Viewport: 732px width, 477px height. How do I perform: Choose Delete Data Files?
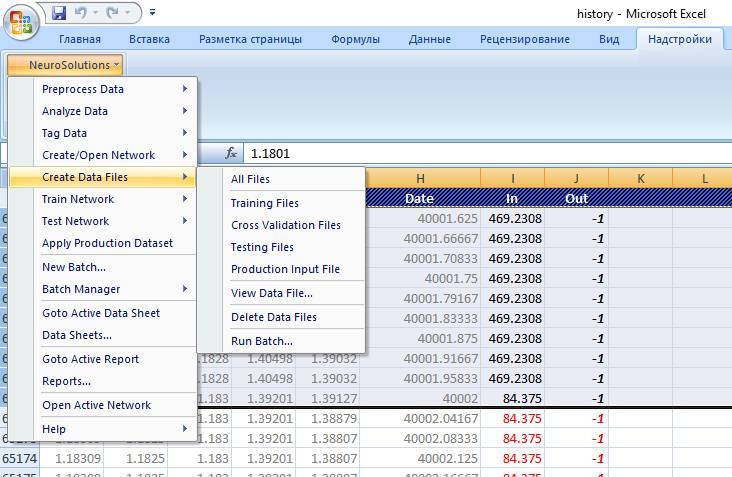pos(281,317)
